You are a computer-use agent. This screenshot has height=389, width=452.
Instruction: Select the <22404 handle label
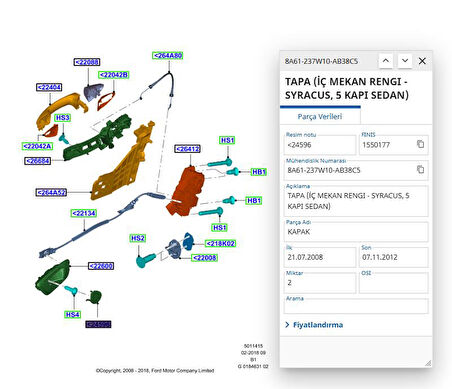click(x=49, y=87)
